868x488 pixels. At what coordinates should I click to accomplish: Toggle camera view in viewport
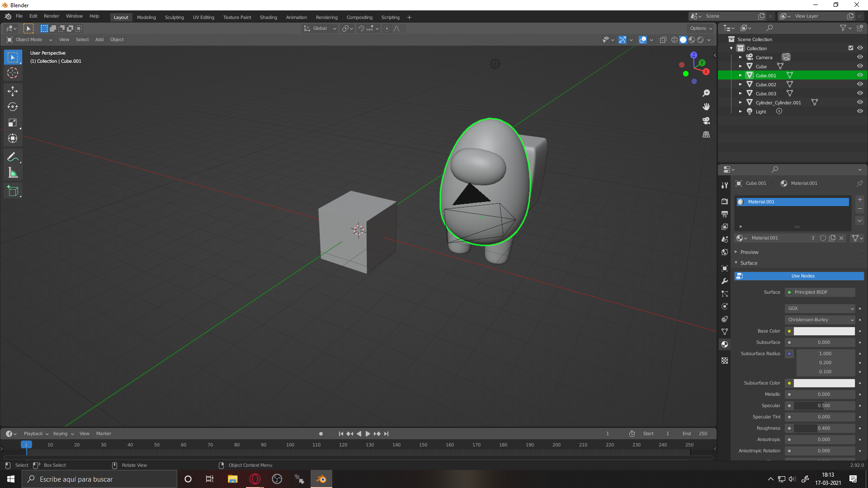pyautogui.click(x=706, y=121)
